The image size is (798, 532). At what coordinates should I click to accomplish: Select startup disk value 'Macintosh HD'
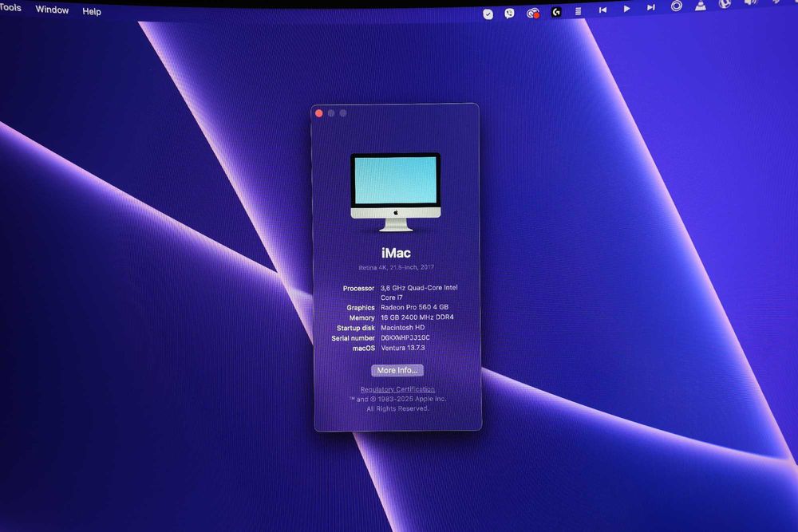[402, 328]
